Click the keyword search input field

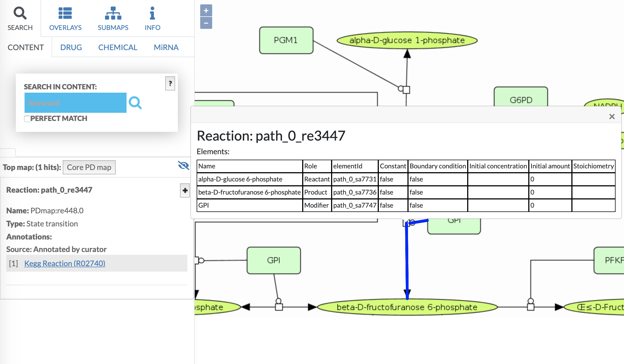75,103
